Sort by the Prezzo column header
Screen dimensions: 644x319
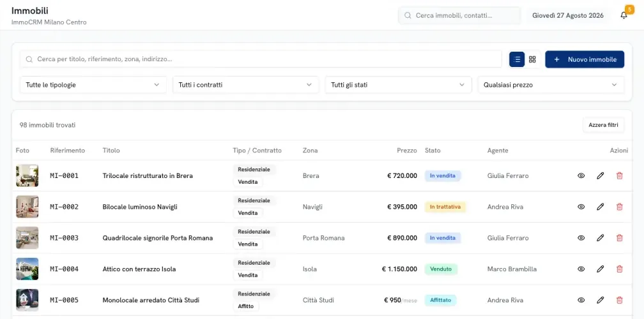pyautogui.click(x=406, y=151)
